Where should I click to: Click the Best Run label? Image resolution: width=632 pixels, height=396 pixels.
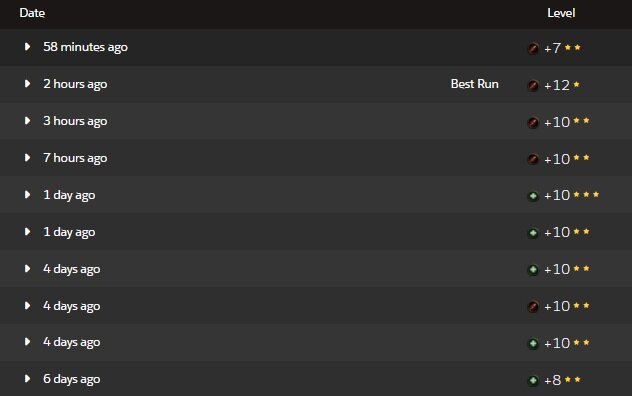tap(474, 84)
